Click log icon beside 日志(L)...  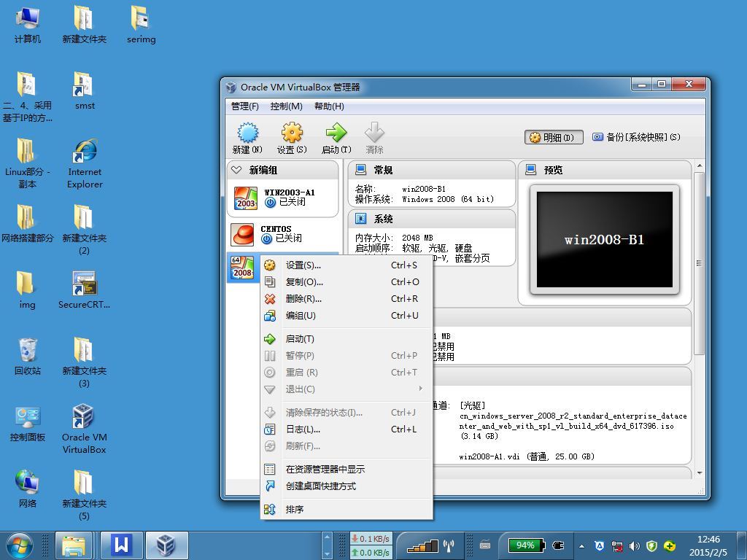tap(270, 429)
